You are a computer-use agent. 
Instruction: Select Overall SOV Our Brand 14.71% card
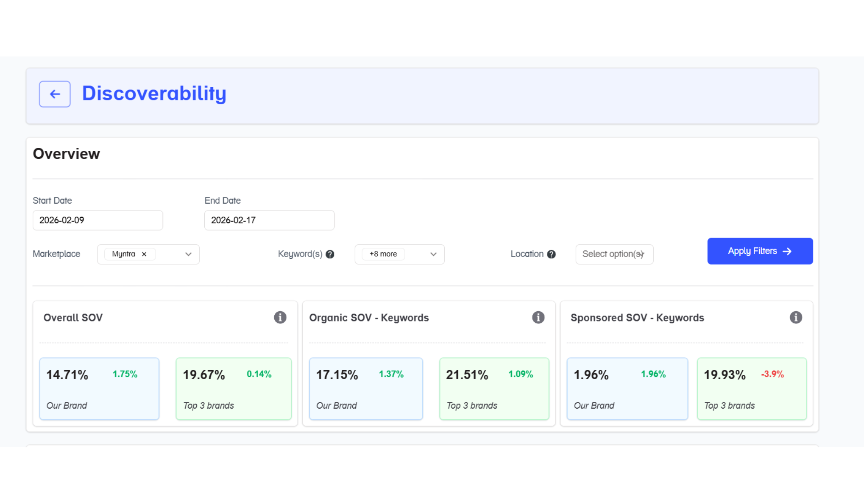point(99,389)
